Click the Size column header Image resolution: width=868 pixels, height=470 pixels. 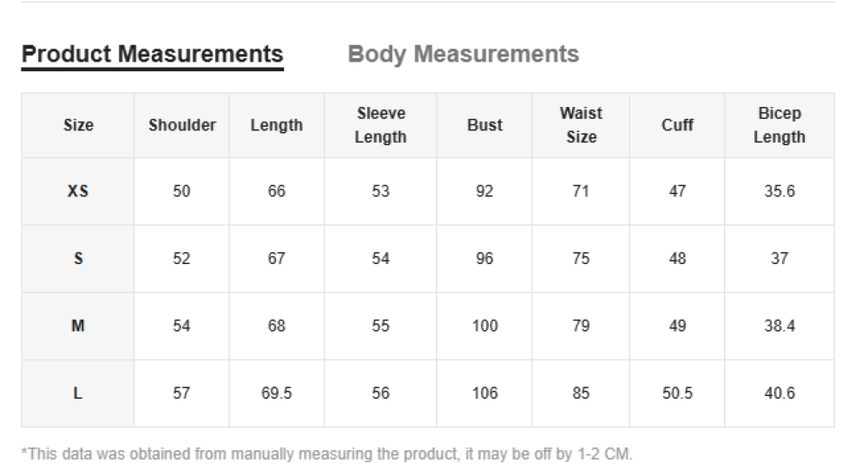(78, 125)
